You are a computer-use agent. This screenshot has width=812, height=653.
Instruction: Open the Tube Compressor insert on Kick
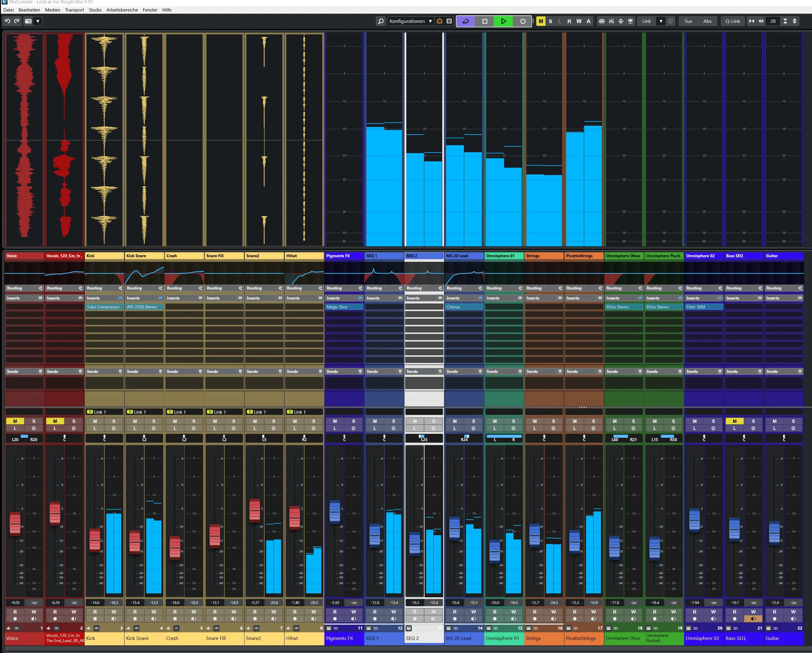point(104,307)
